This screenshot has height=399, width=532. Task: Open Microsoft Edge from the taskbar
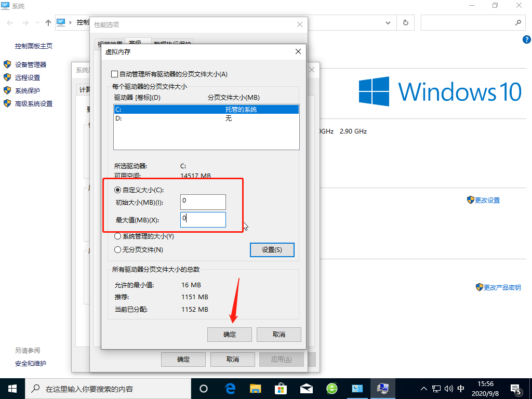(230, 388)
